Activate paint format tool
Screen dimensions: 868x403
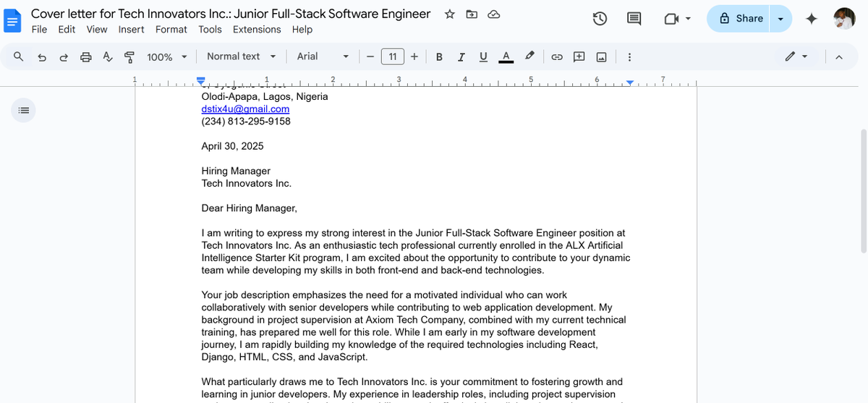[x=129, y=56]
